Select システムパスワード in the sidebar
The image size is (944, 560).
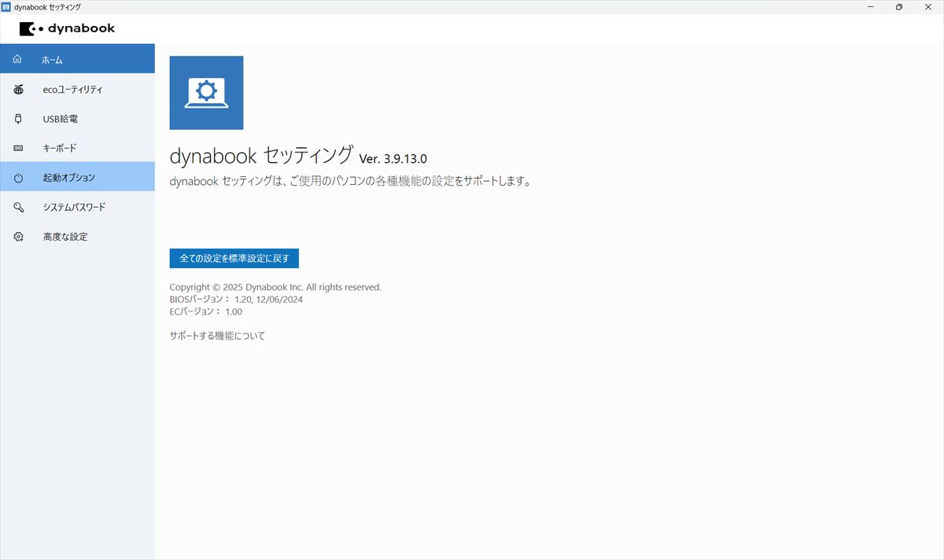(77, 207)
